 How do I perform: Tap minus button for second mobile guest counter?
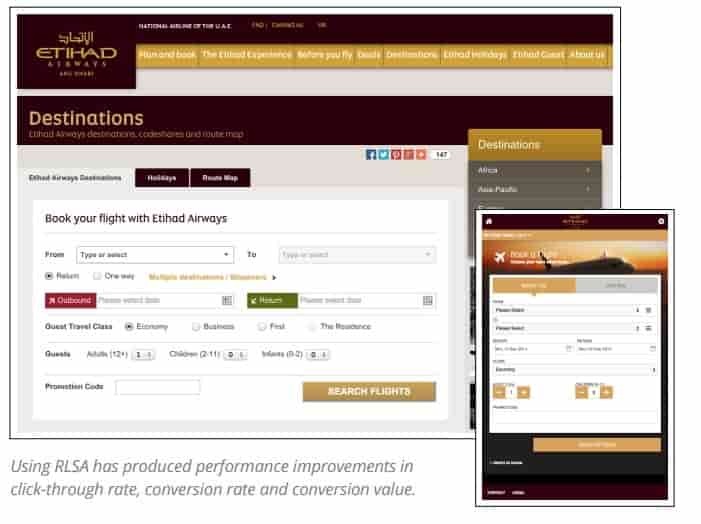click(x=582, y=393)
